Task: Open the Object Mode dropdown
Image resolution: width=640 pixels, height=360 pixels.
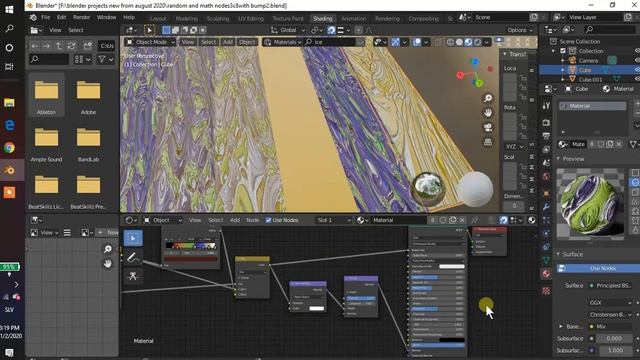Action: click(150, 42)
